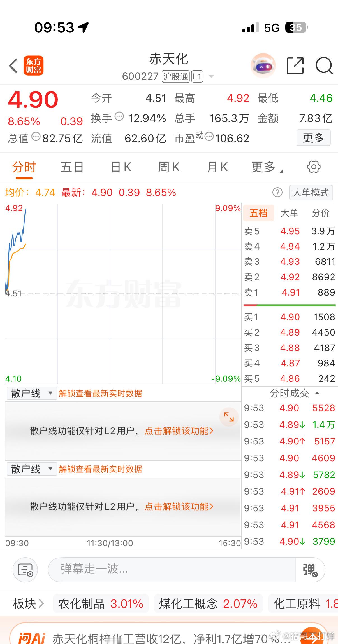Tap the 更多 quote details button
This screenshot has height=644, width=338.
tap(314, 138)
